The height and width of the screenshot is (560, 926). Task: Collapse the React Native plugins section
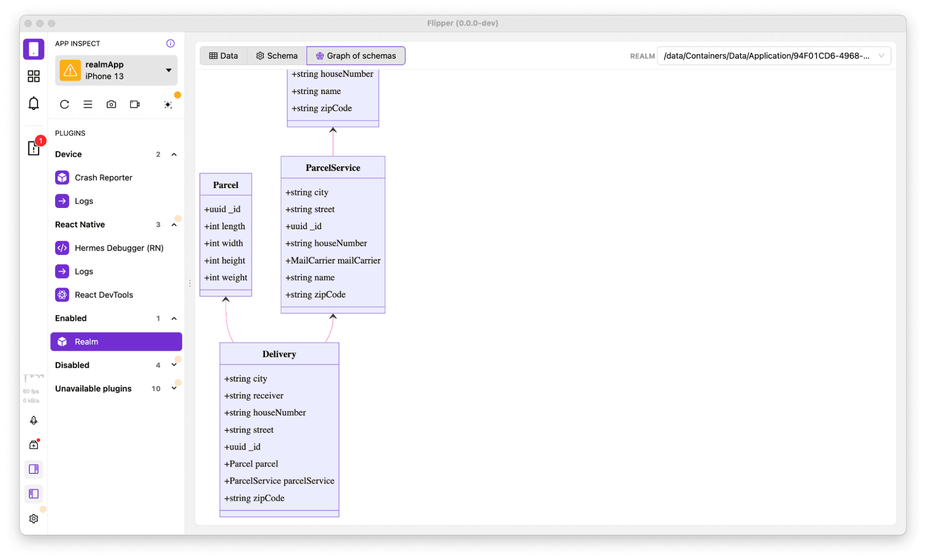tap(174, 225)
